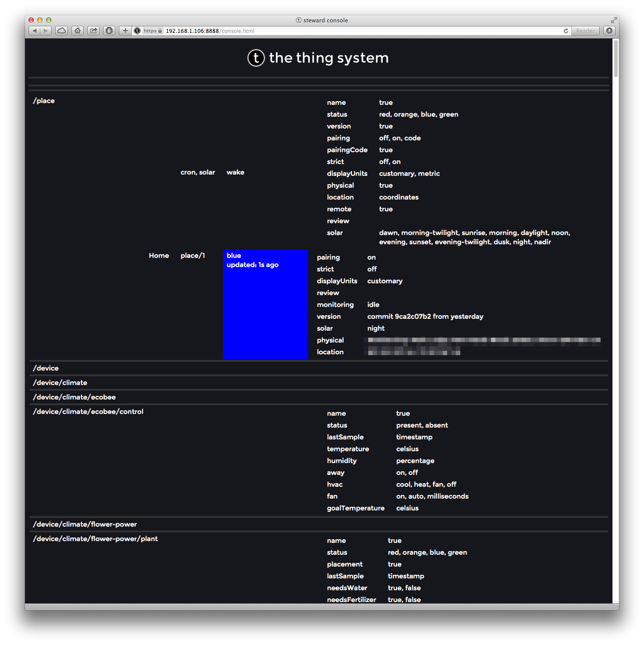This screenshot has width=644, height=645.
Task: Click the 'placement' property label
Action: click(x=345, y=564)
